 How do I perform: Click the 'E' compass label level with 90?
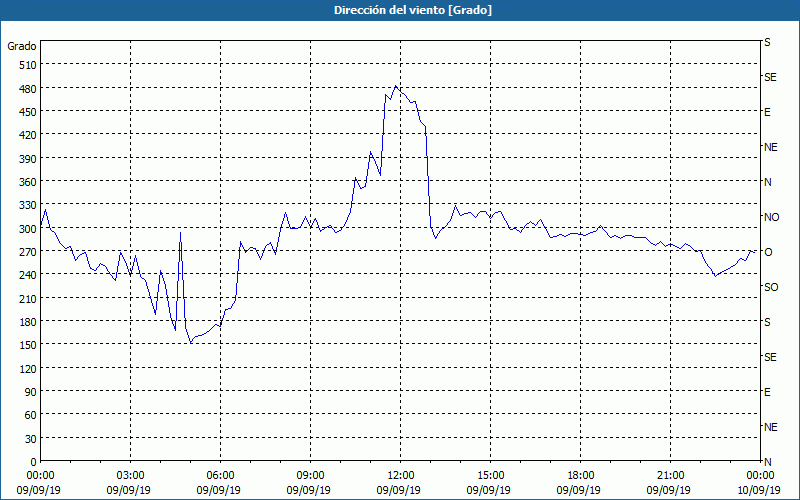click(767, 392)
